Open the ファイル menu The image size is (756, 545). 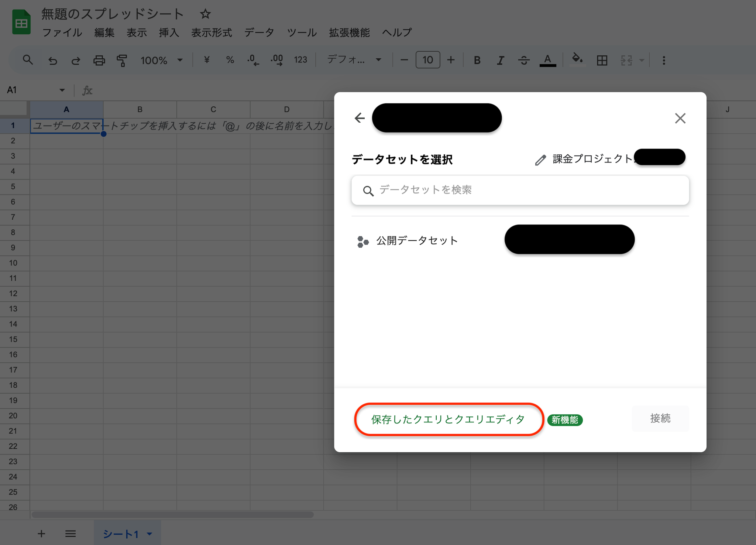pyautogui.click(x=62, y=32)
